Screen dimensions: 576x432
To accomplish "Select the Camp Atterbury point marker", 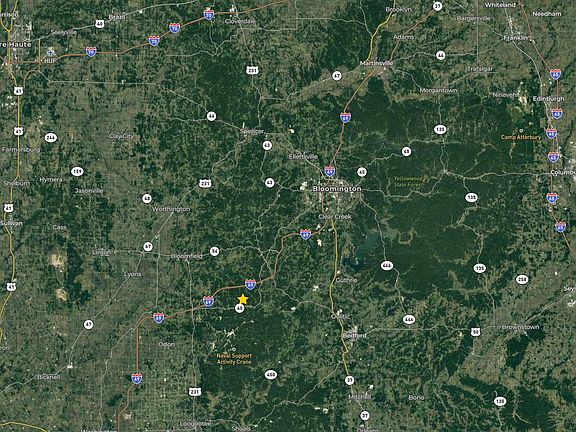I will coord(521,131).
